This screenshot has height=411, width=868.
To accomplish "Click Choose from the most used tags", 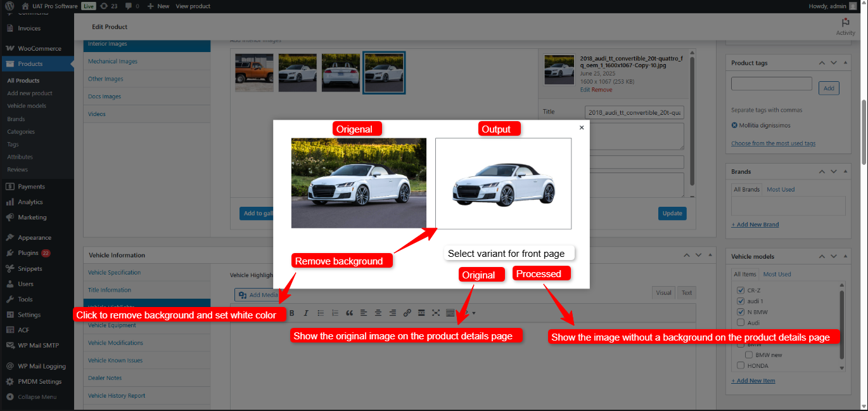I will tap(773, 143).
